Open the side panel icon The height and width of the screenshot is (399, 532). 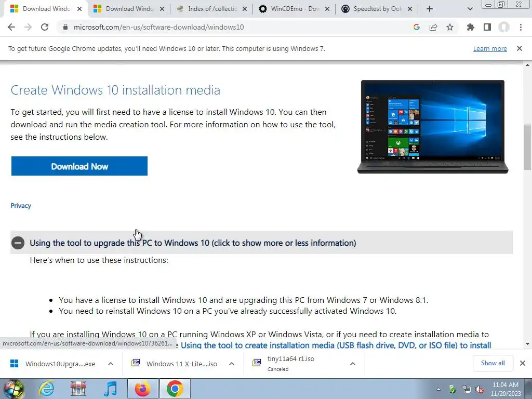[x=487, y=27]
